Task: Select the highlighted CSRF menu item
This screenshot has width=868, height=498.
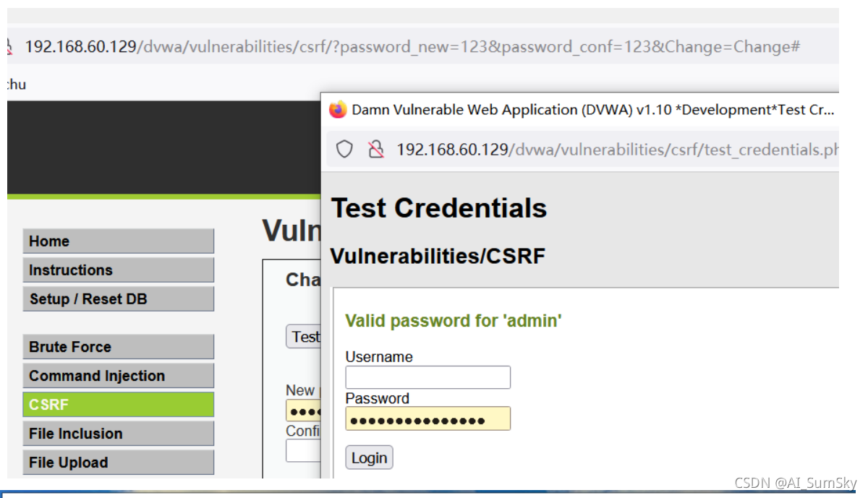Action: point(119,405)
